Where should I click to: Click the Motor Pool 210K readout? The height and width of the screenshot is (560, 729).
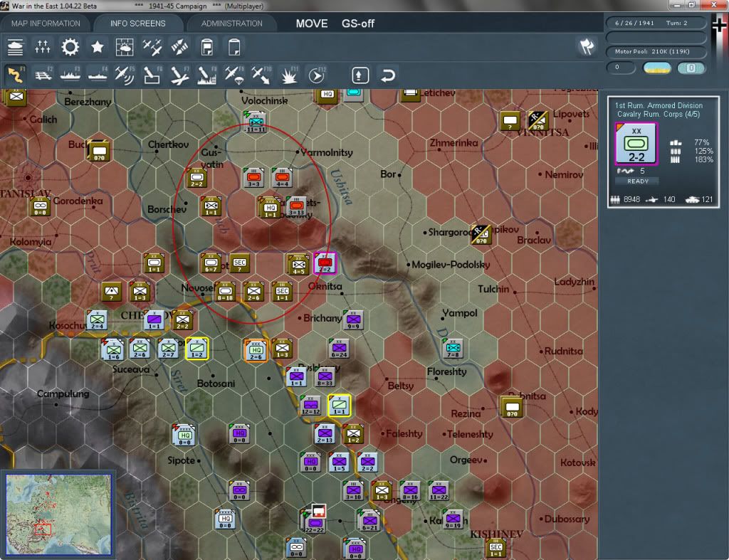(x=656, y=51)
